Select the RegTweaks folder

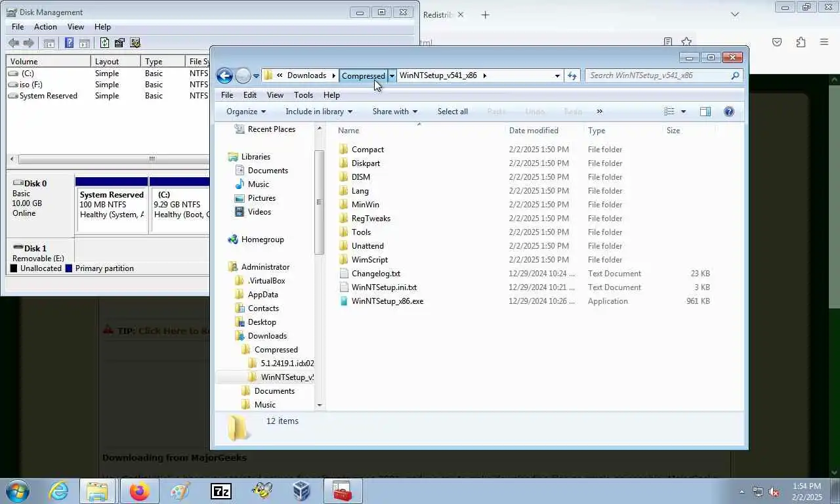pyautogui.click(x=371, y=219)
